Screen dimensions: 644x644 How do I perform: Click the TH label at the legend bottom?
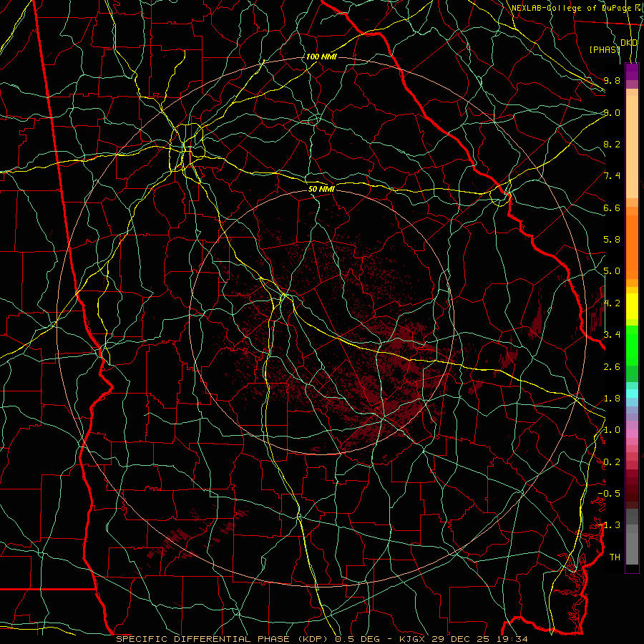click(615, 557)
